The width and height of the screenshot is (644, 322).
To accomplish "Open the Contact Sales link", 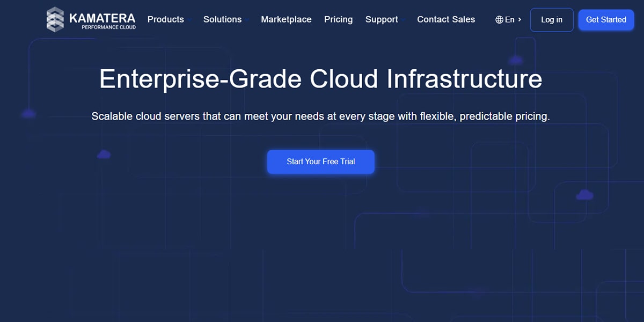I will click(445, 19).
